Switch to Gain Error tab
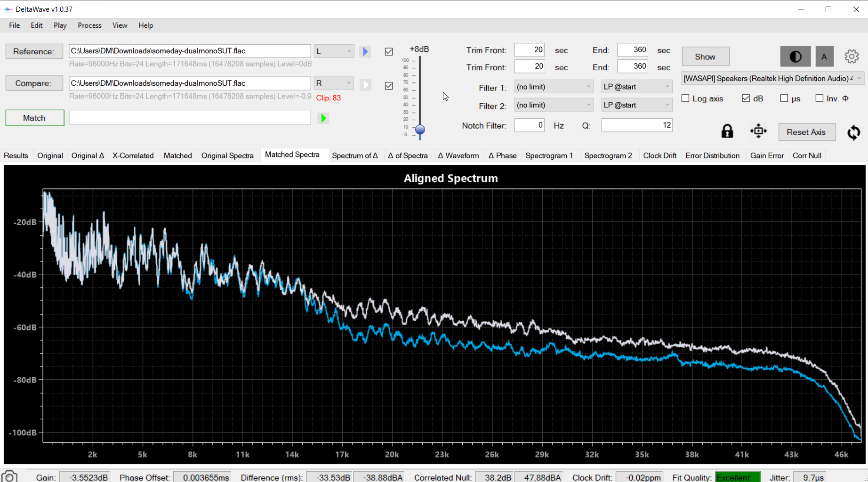This screenshot has height=482, width=868. coord(767,155)
